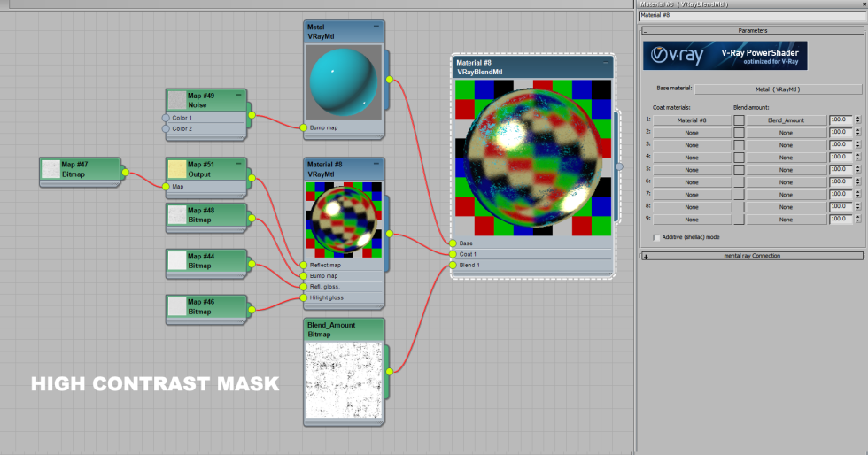
Task: Open the Metal (VRayMtl) base material button
Action: click(777, 89)
